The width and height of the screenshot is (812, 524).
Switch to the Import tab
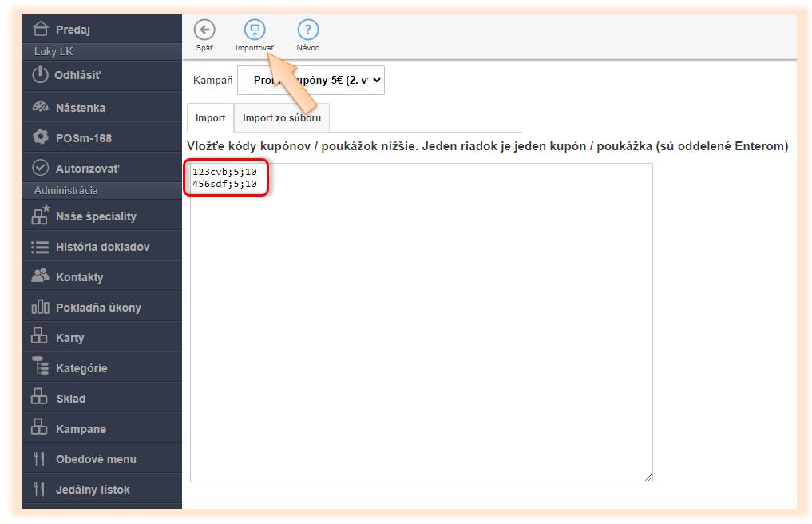[x=210, y=118]
